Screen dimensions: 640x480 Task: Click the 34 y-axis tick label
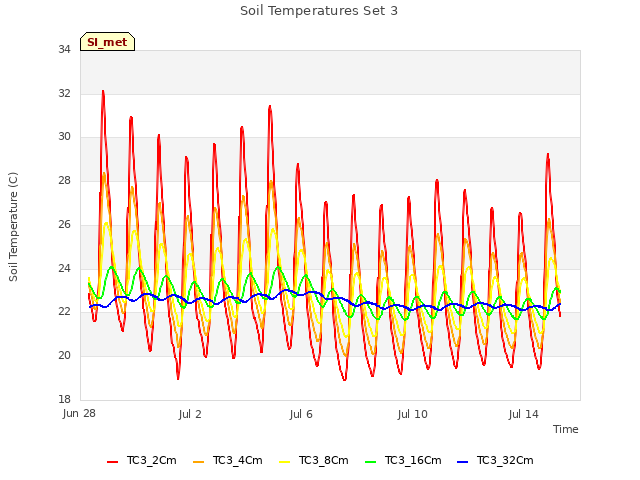64,49
